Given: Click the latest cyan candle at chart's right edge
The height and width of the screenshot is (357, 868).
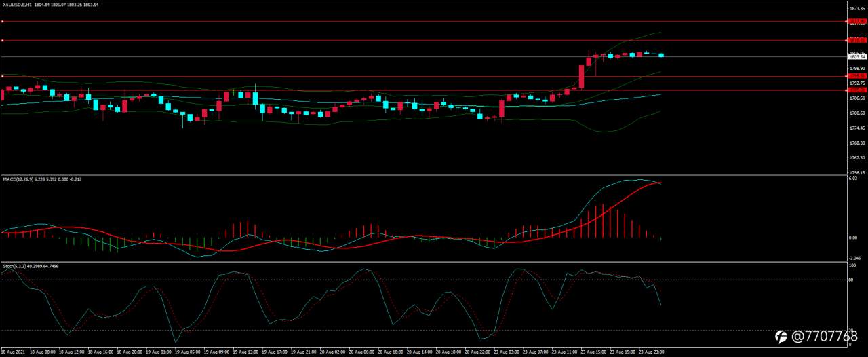Looking at the screenshot, I should [661, 55].
